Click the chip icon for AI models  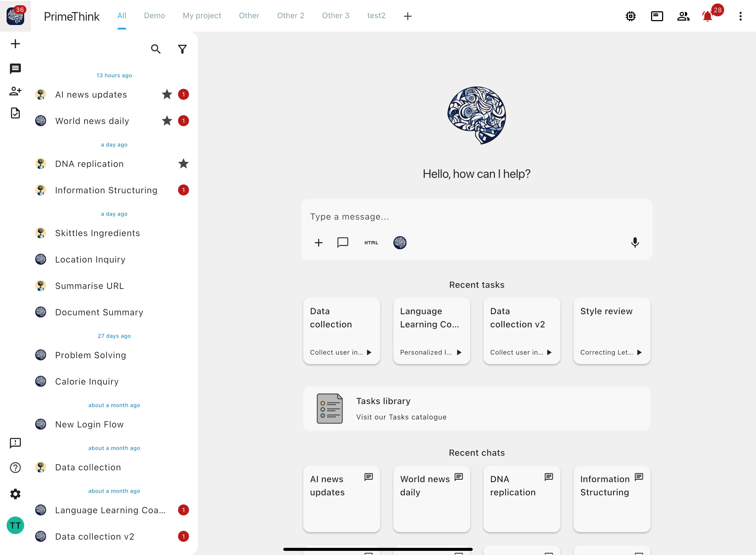click(x=630, y=16)
